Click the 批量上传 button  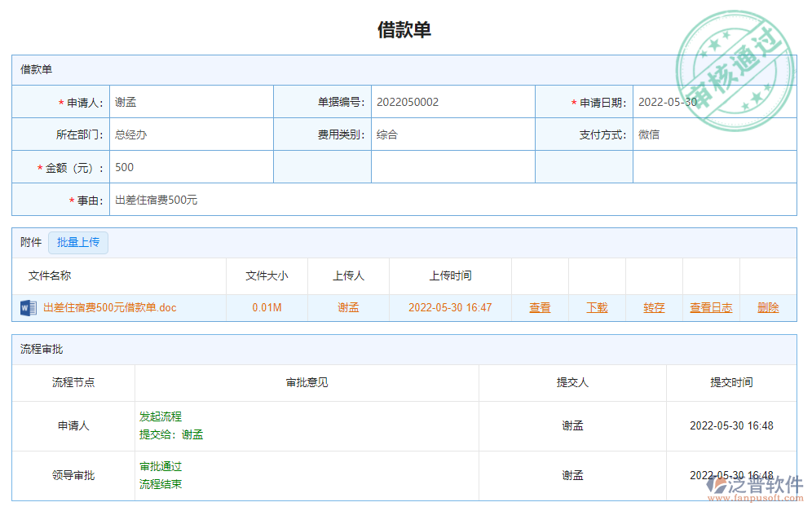(78, 243)
